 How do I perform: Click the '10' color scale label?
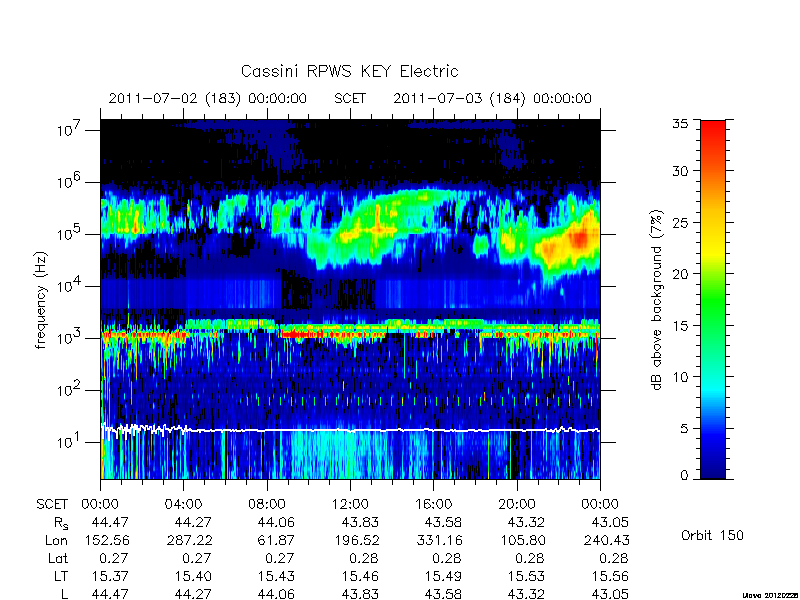[680, 377]
